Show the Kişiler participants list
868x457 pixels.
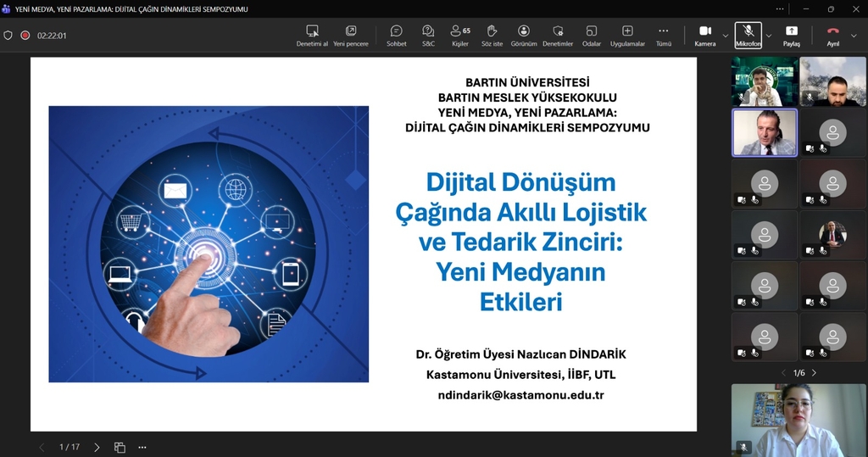[460, 35]
